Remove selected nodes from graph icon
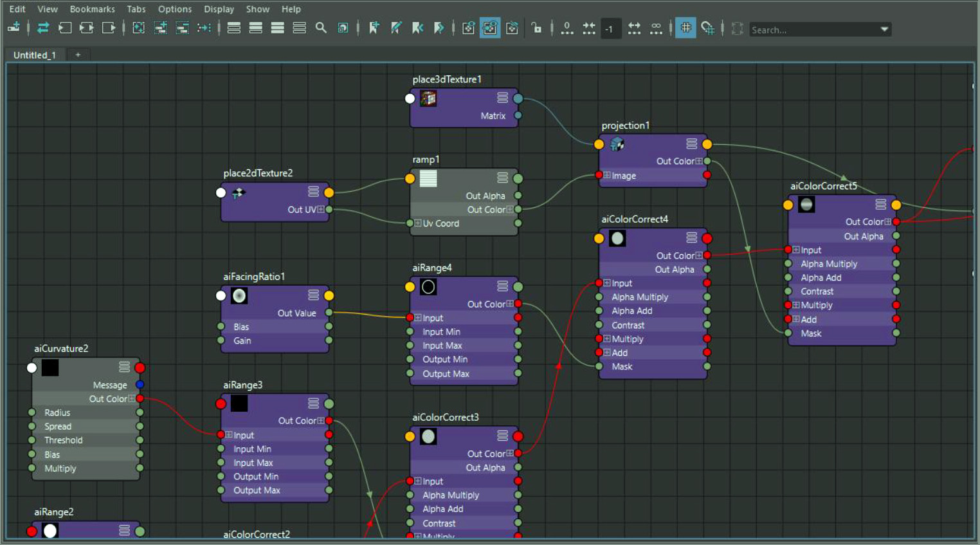Screen dimensions: 980x545 (x=182, y=28)
